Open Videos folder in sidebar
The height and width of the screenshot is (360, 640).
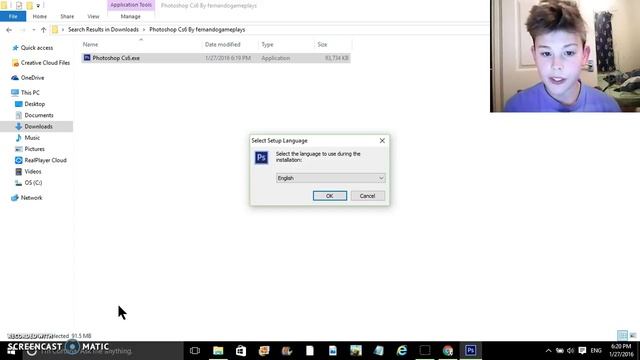point(33,171)
